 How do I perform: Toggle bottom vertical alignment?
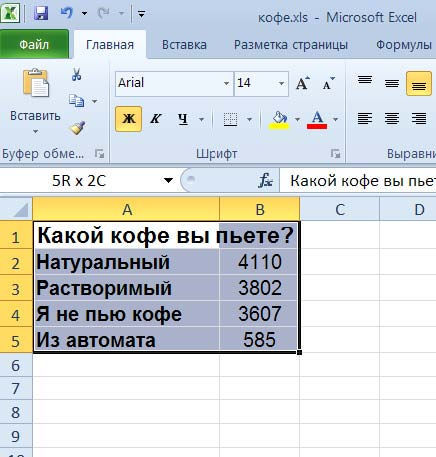419,83
